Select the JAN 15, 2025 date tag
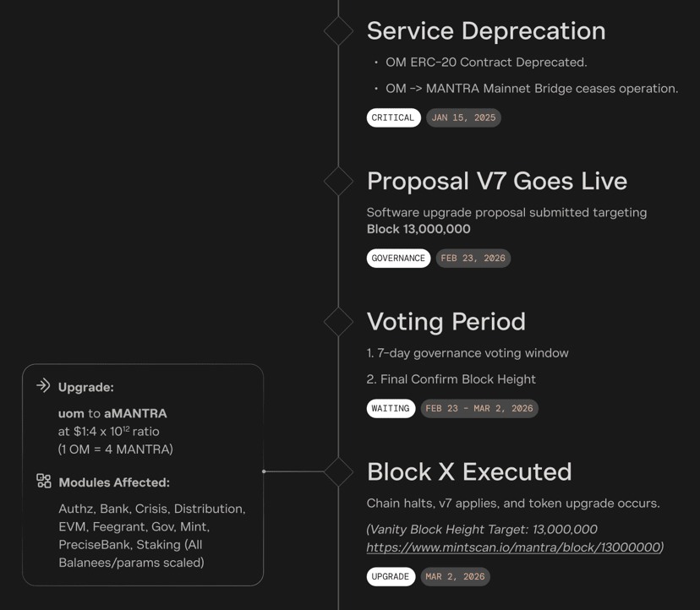700x610 pixels. [x=463, y=117]
